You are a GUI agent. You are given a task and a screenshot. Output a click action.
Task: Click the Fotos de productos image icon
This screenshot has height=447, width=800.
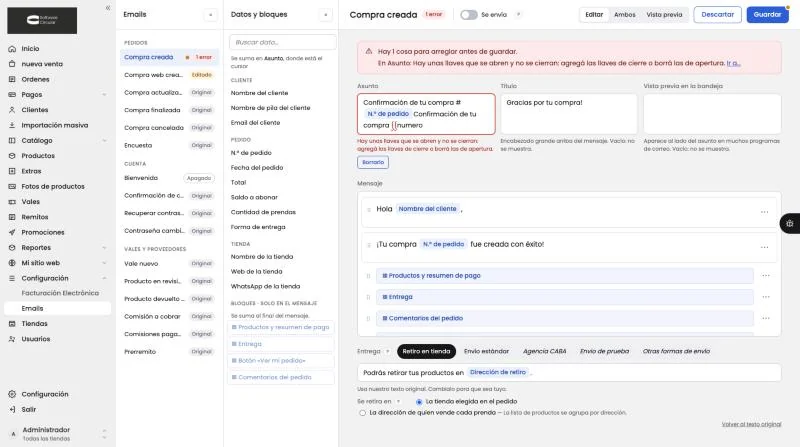(x=12, y=187)
